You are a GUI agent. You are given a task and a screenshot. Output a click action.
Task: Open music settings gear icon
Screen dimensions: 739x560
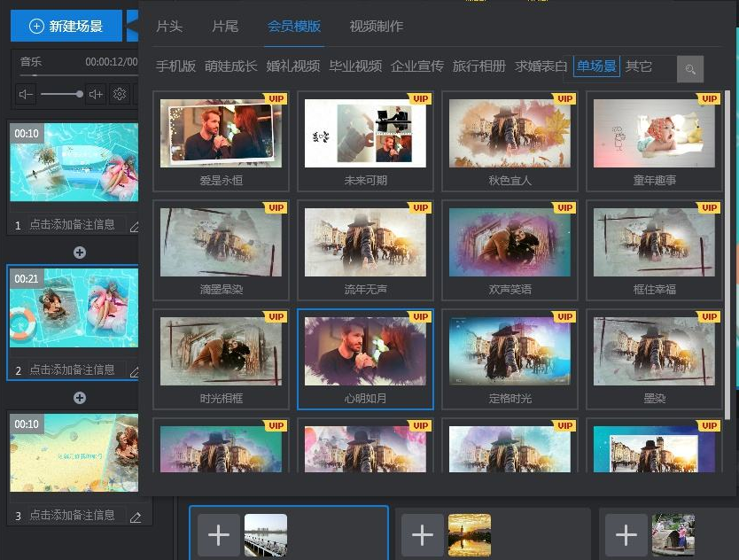[120, 94]
